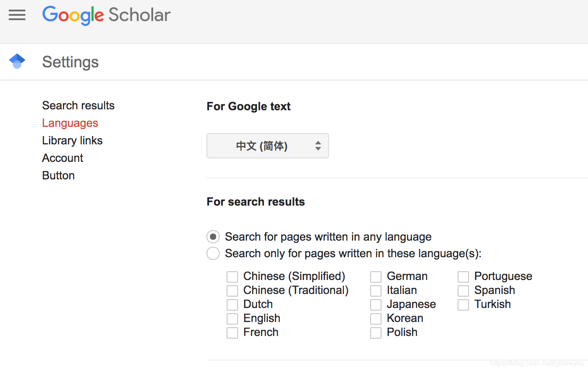Select 'Search only for pages written in these language(s)'
This screenshot has width=588, height=371.
pos(213,253)
